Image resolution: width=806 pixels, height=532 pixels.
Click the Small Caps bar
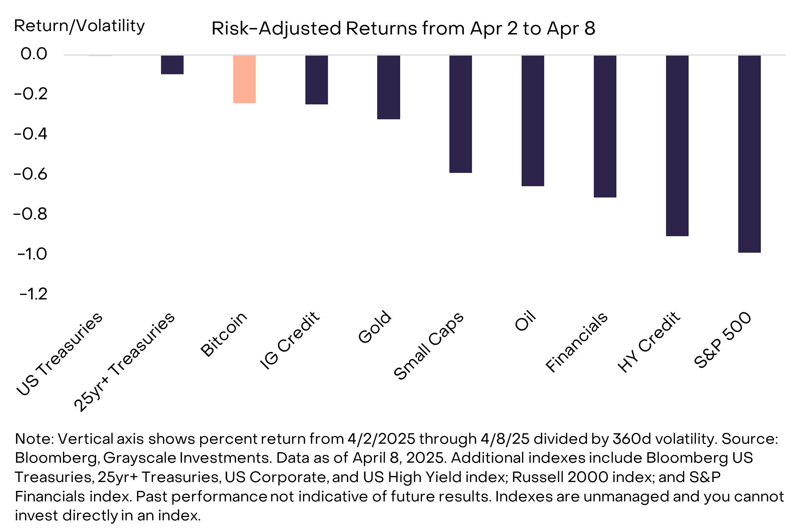point(460,114)
